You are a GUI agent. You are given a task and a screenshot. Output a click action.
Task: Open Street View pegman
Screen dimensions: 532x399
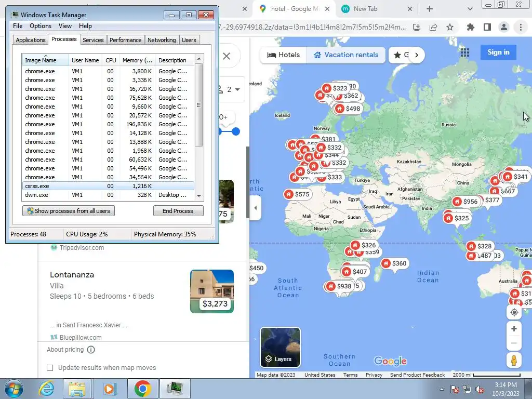coord(514,361)
